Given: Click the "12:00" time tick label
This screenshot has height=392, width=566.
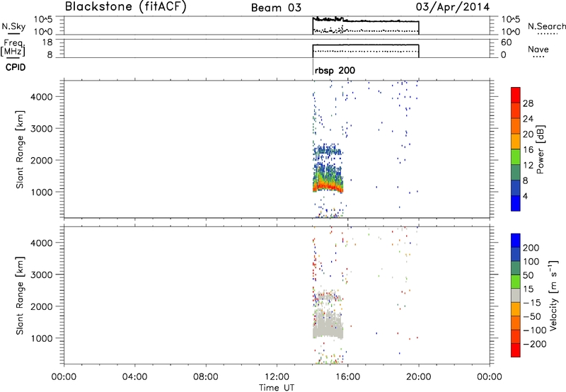Looking at the screenshot, I should [277, 377].
